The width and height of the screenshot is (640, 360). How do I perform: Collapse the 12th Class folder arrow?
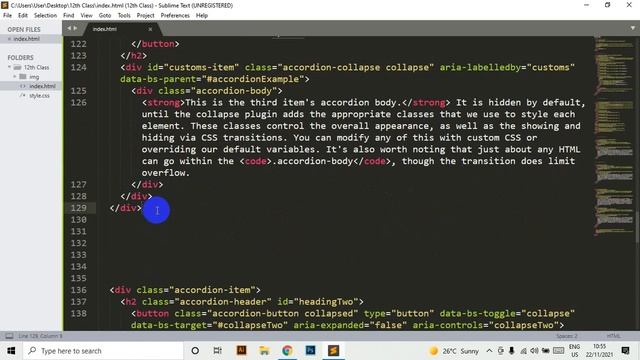click(9, 67)
